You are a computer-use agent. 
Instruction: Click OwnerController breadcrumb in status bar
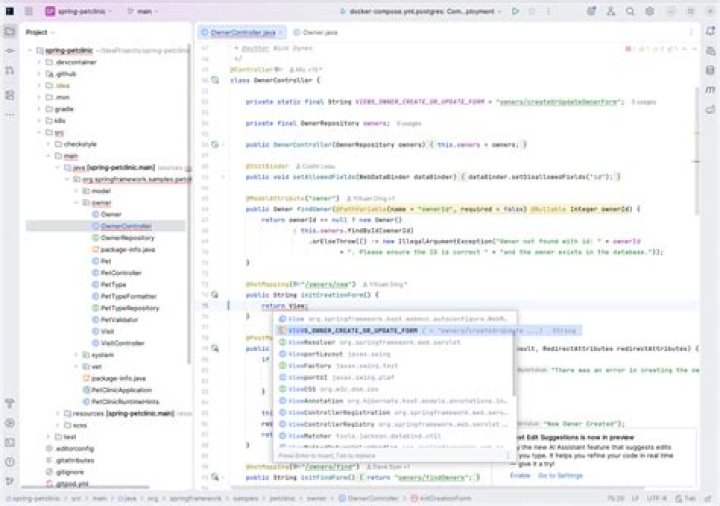[369, 498]
